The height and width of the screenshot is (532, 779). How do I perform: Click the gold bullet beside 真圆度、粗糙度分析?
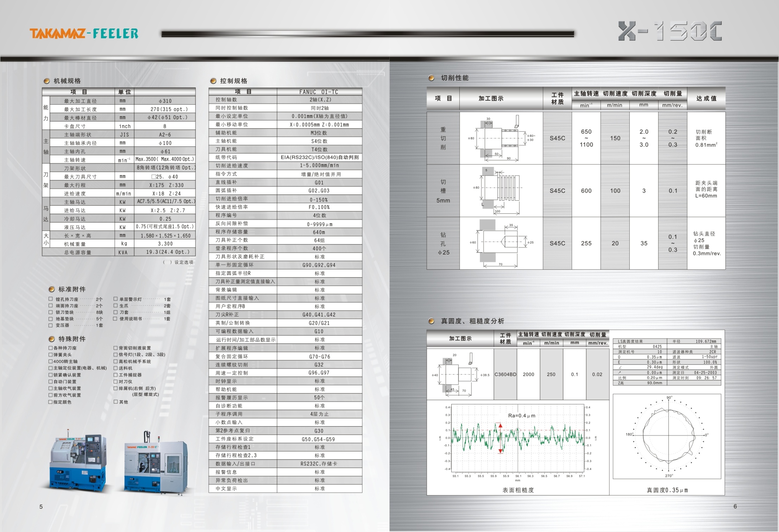tap(431, 321)
